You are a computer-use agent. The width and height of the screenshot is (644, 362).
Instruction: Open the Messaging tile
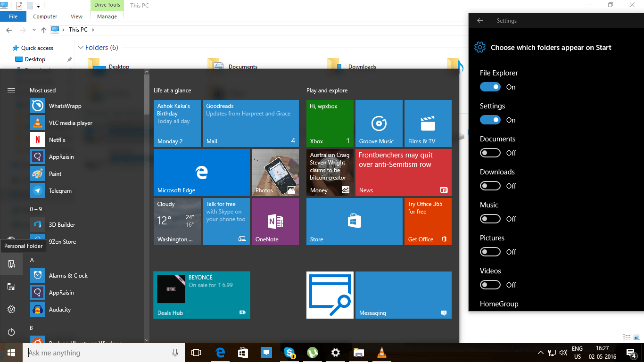[x=404, y=295]
